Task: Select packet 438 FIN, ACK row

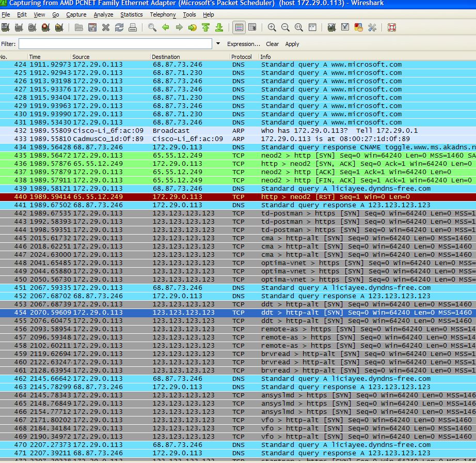Action: point(238,180)
